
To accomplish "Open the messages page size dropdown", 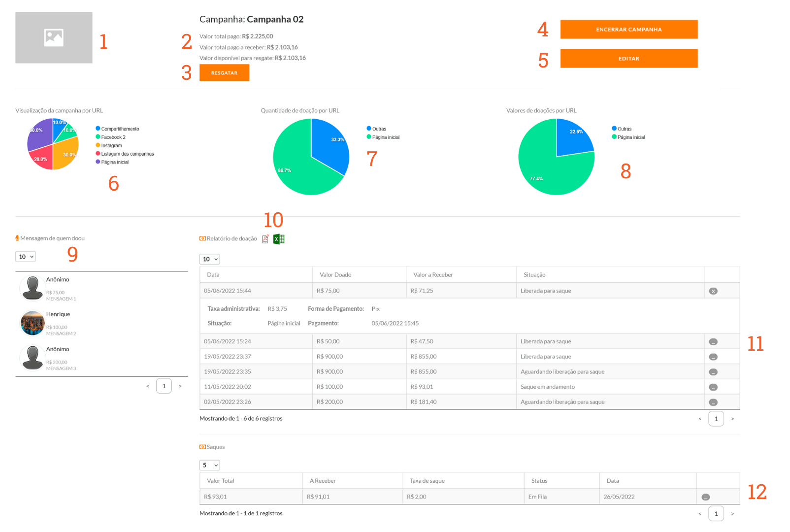I will point(26,257).
